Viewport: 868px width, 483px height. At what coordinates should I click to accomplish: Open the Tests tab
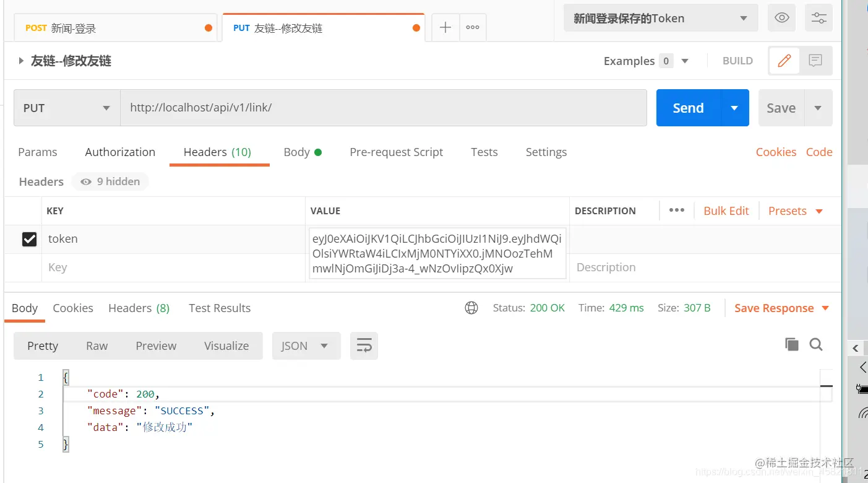point(484,152)
